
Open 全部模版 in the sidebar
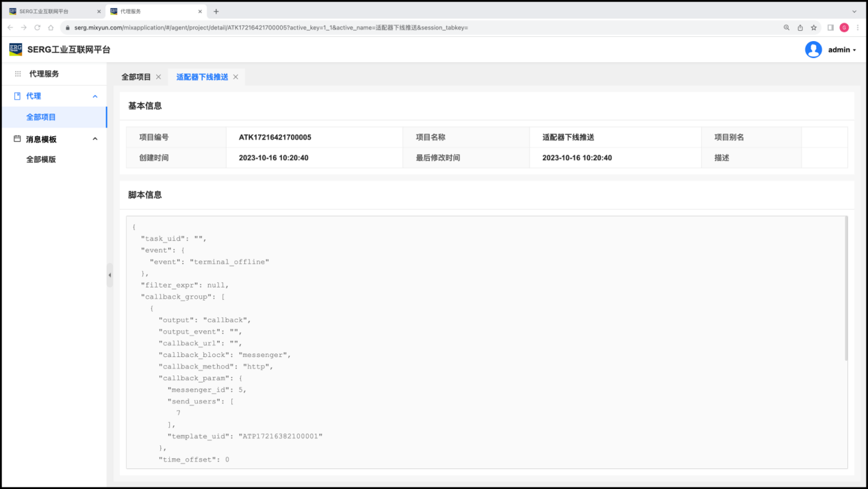click(41, 160)
